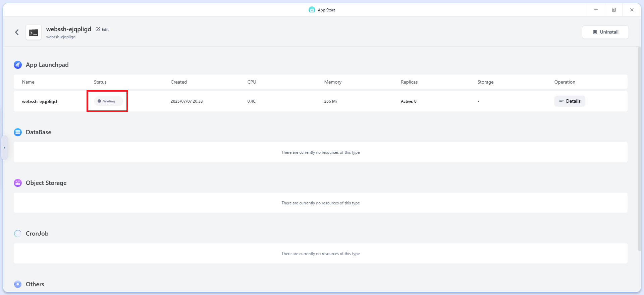Click the App Store title bar icon
This screenshot has height=295, width=644.
click(312, 10)
